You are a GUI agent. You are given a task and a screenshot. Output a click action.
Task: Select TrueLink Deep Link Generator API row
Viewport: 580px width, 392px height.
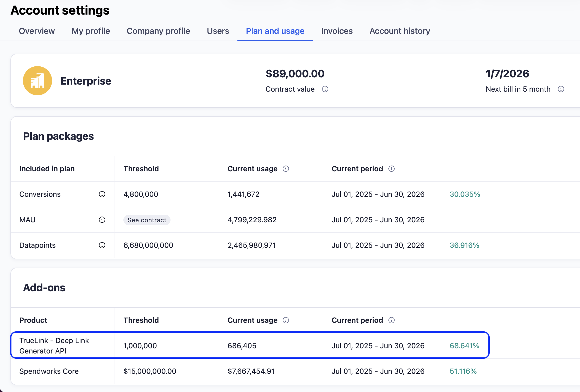(54, 345)
